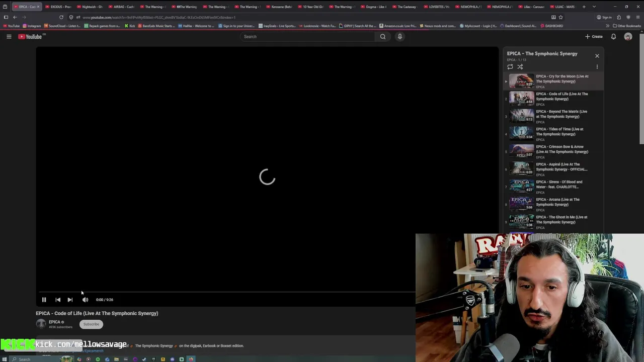Close the Symphonic Synergy playlist panel
This screenshot has height=362, width=644.
pyautogui.click(x=597, y=56)
